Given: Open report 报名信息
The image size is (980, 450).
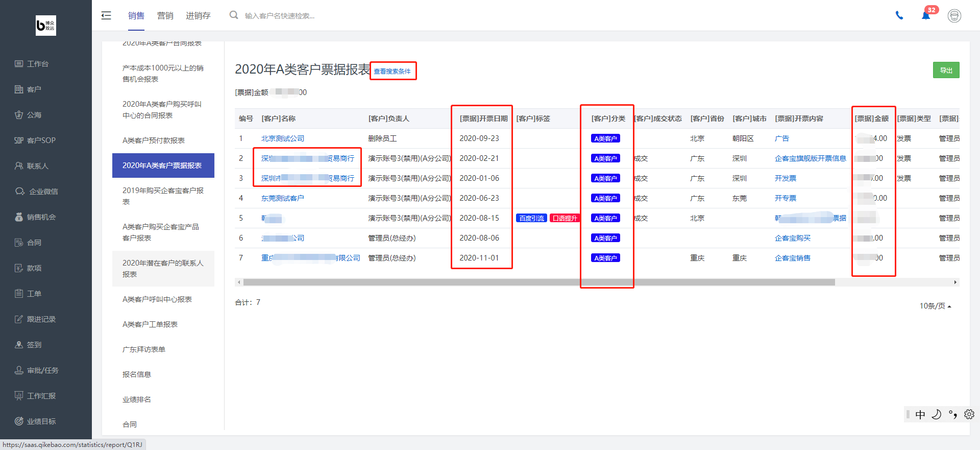Looking at the screenshot, I should point(163,374).
